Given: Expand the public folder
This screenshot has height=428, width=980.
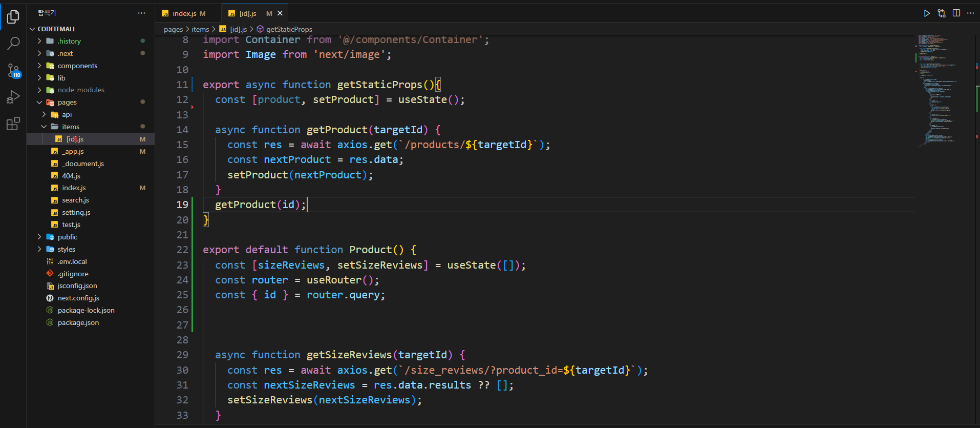Looking at the screenshot, I should [39, 237].
